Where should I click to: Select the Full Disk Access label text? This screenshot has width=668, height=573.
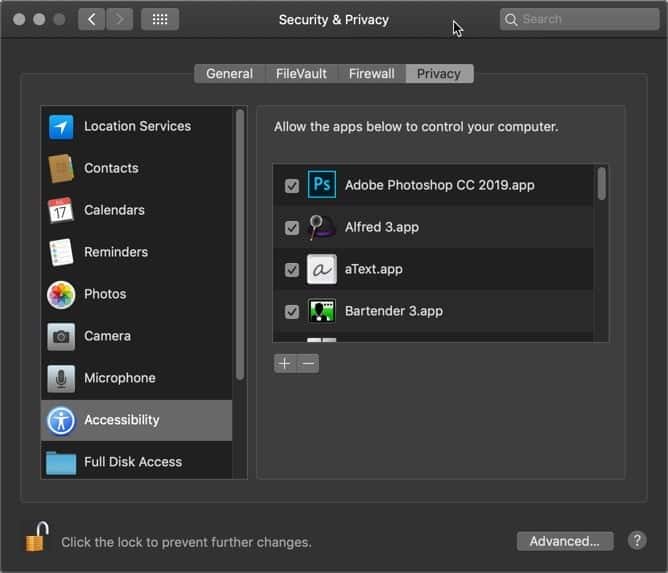click(x=133, y=462)
